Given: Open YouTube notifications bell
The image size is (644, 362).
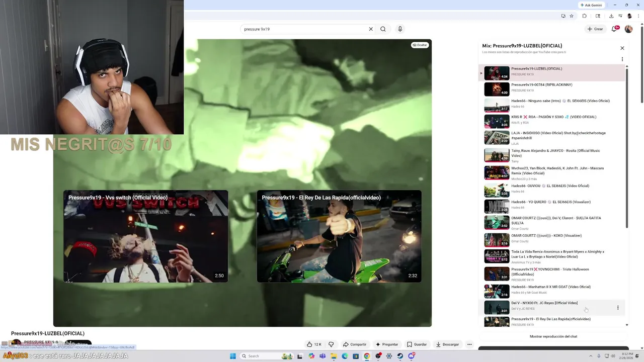Looking at the screenshot, I should [614, 29].
